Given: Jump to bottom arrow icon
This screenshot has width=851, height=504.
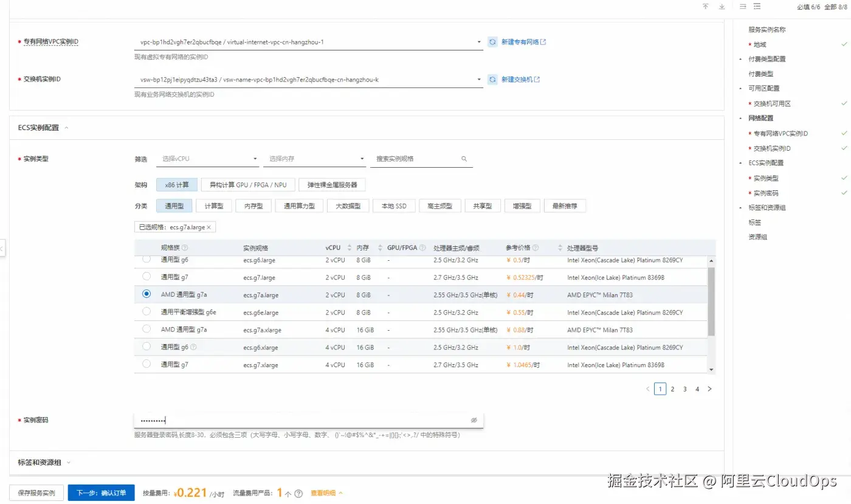Looking at the screenshot, I should coord(722,7).
